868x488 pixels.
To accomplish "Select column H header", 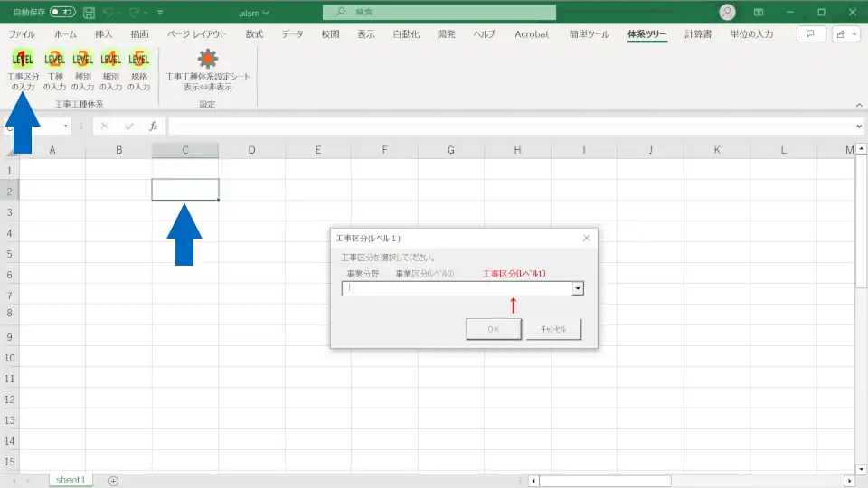I will pyautogui.click(x=517, y=150).
